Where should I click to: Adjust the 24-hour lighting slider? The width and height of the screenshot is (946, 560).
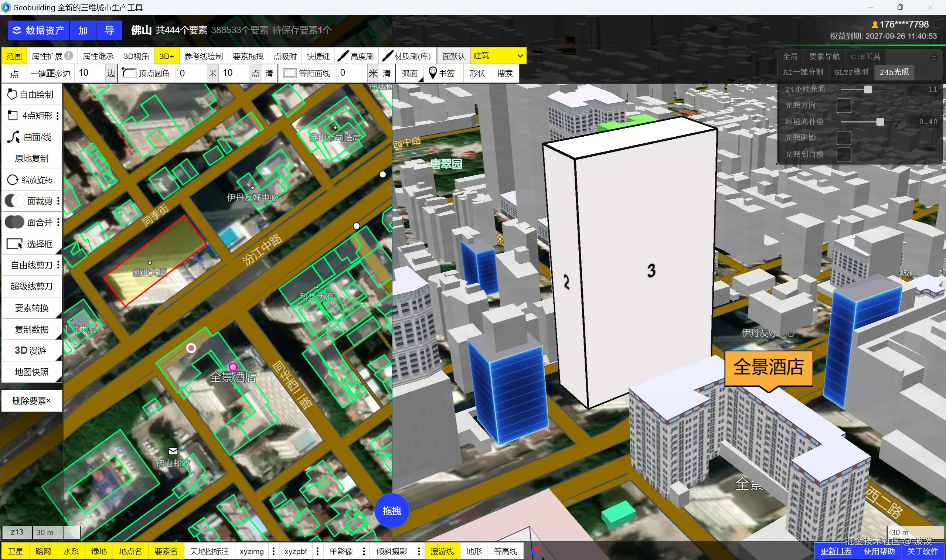(x=868, y=89)
